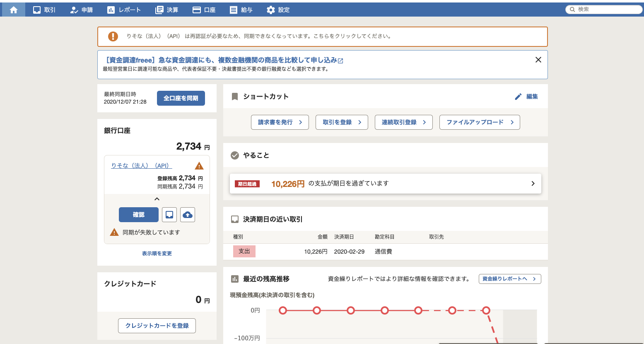Click the Home icon in navigation bar

[x=14, y=10]
